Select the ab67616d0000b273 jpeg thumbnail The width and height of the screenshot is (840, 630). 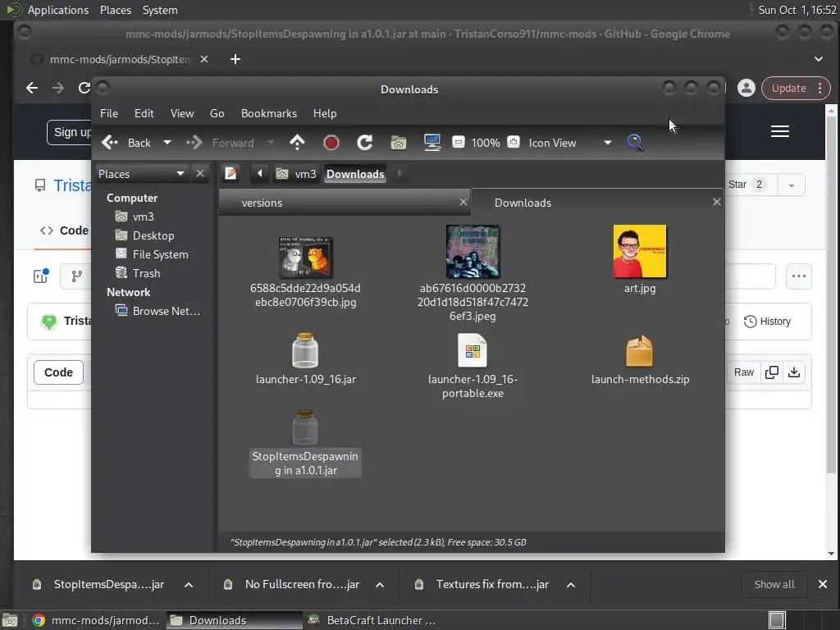click(x=472, y=251)
